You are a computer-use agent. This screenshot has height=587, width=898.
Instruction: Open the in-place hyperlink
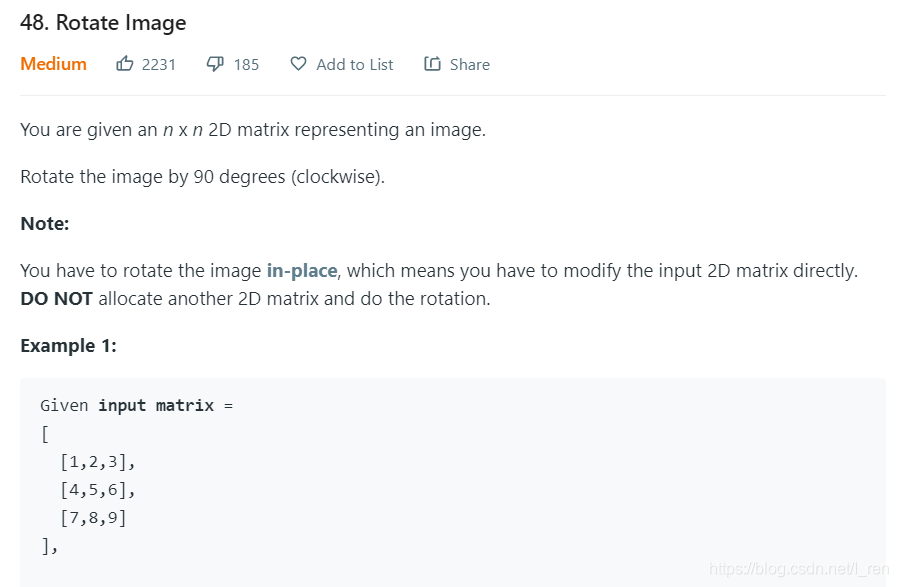(x=301, y=270)
